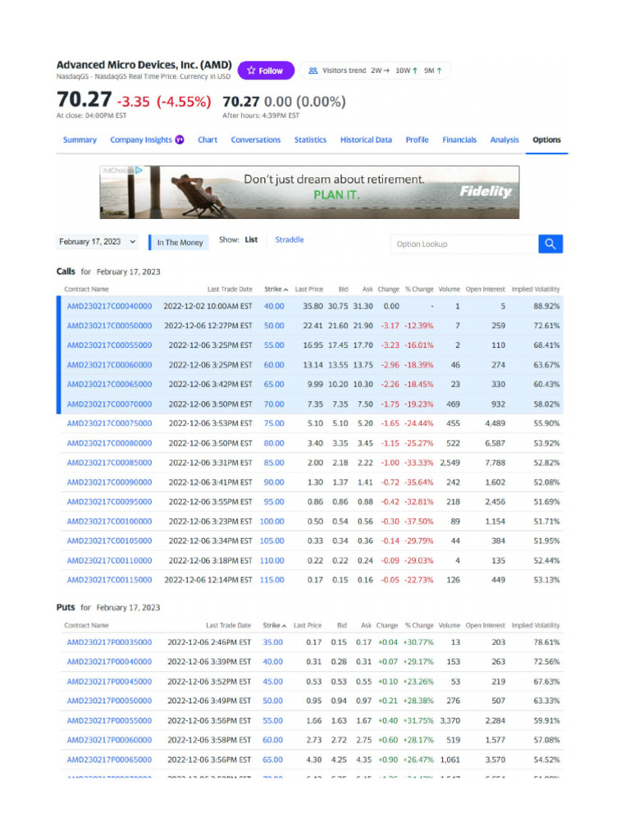Click the -33.33% change value
Screen dimensions: 630x840
[x=419, y=463]
